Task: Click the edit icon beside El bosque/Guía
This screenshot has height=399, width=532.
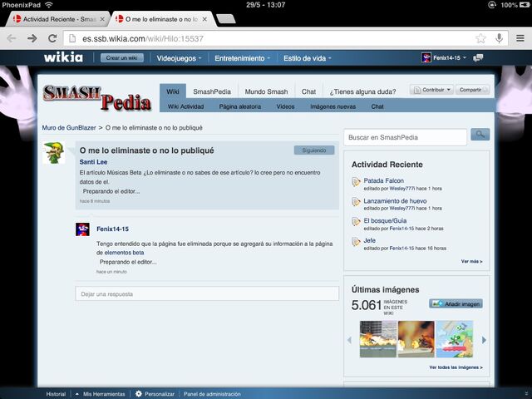Action: coord(356,222)
